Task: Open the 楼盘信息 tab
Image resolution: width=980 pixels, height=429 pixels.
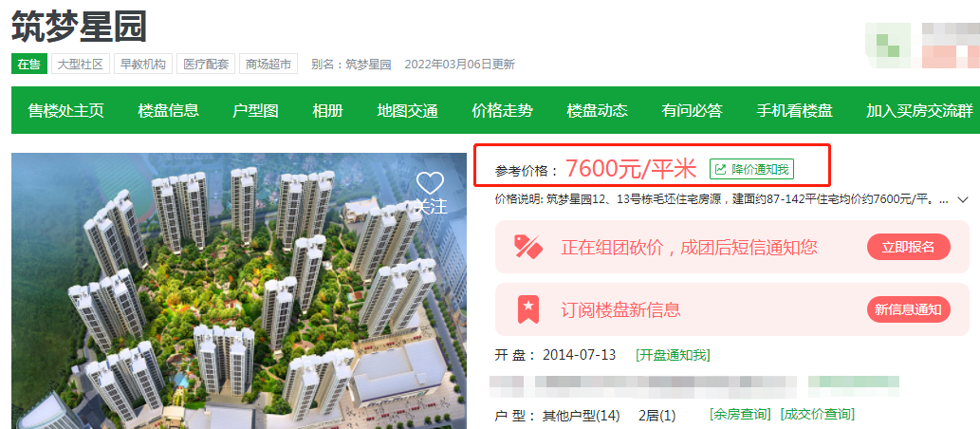Action: pos(169,111)
